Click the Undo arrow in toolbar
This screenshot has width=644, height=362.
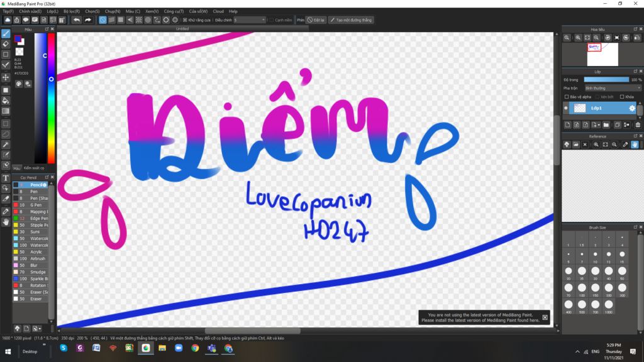pyautogui.click(x=76, y=19)
